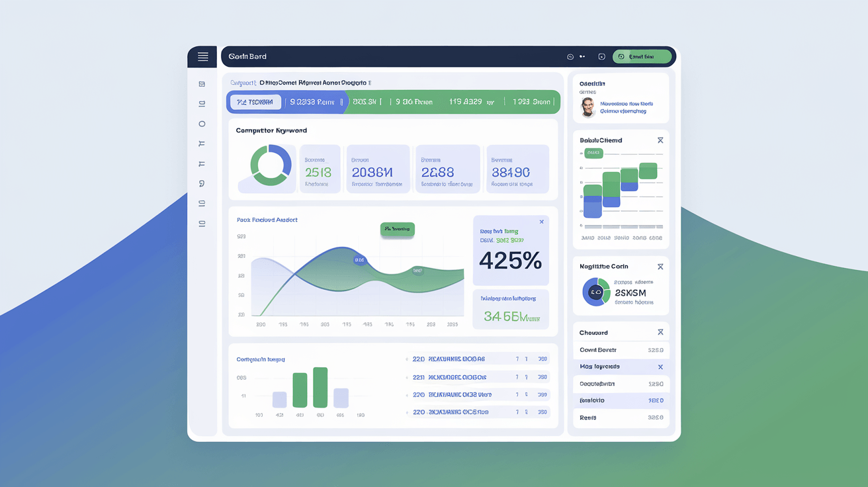Click the circle icon in the left sidebar
Viewport: 868px width, 487px height.
tap(202, 124)
